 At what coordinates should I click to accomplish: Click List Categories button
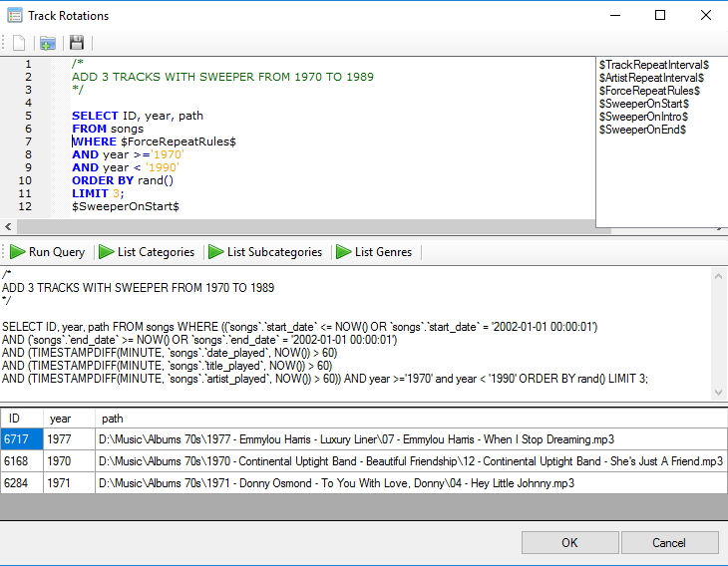coord(147,252)
